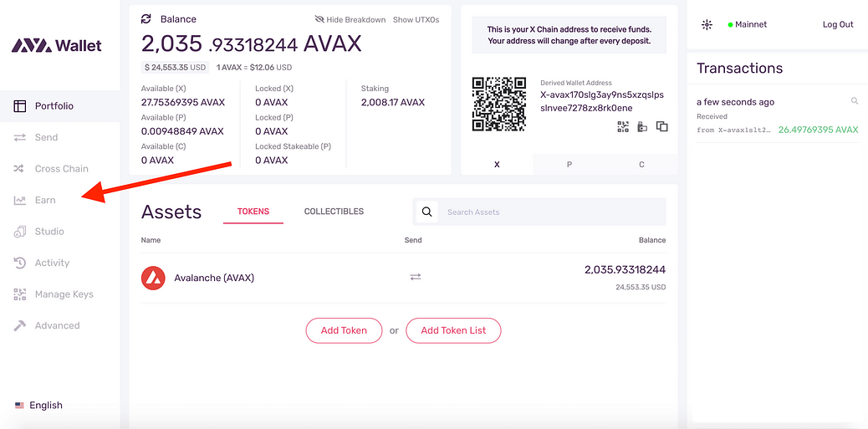Image resolution: width=868 pixels, height=429 pixels.
Task: Click the Portfolio table icon
Action: pyautogui.click(x=20, y=106)
